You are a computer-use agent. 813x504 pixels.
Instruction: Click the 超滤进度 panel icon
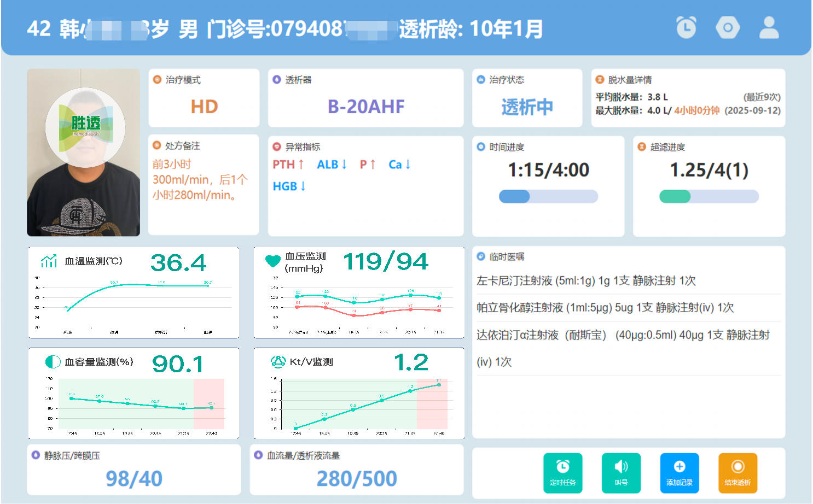click(x=642, y=146)
